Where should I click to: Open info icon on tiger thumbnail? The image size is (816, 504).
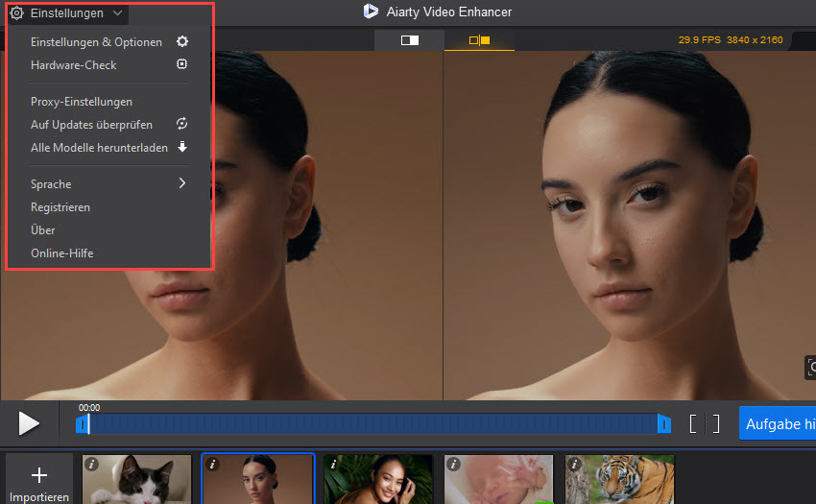coord(574,464)
